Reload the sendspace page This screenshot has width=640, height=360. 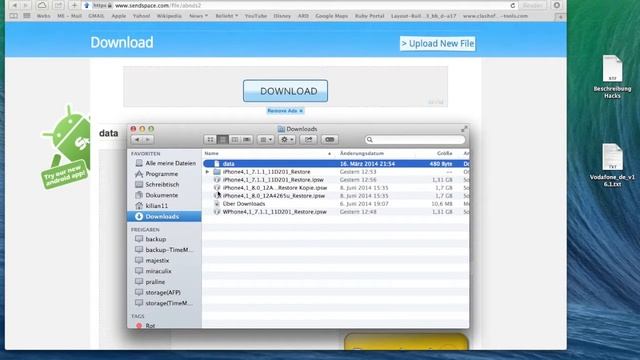513,6
